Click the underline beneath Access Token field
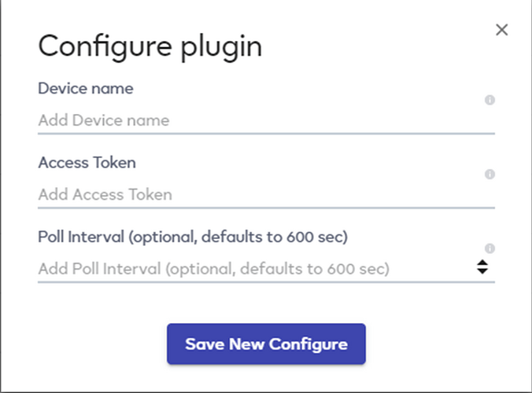The width and height of the screenshot is (532, 393). (266, 208)
